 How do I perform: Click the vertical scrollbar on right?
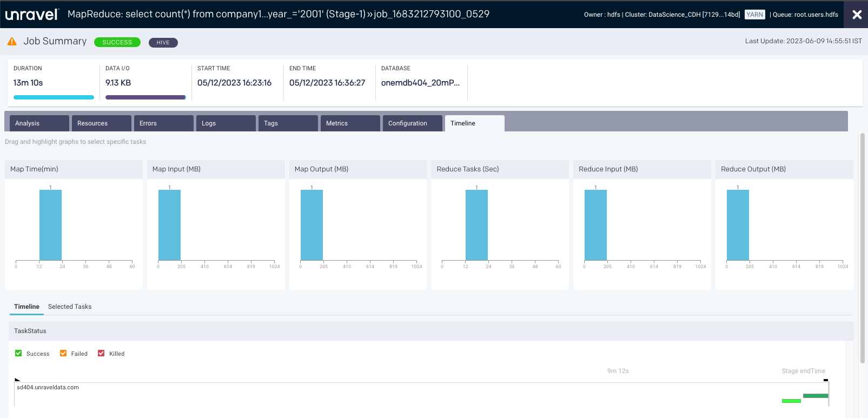[863, 248]
